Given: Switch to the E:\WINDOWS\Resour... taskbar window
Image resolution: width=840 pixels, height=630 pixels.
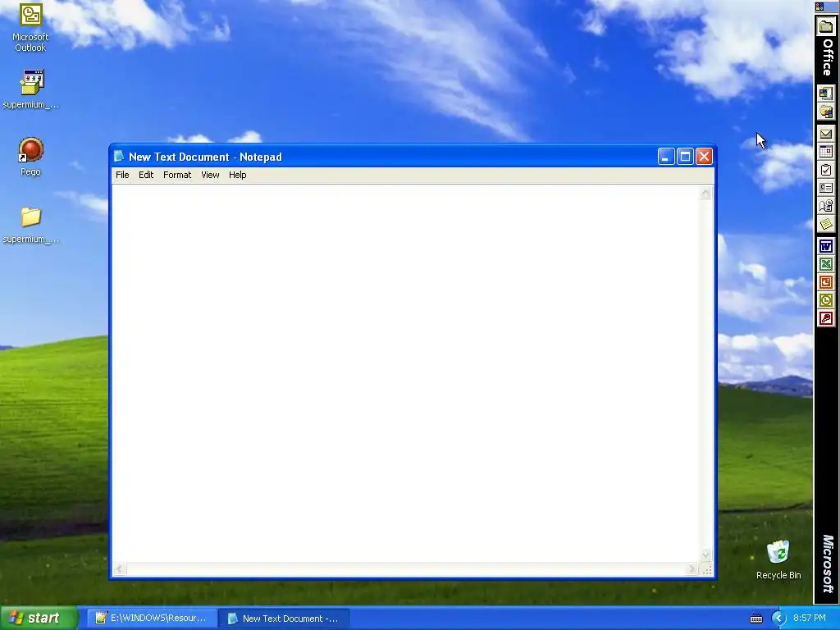Looking at the screenshot, I should click(x=153, y=619).
